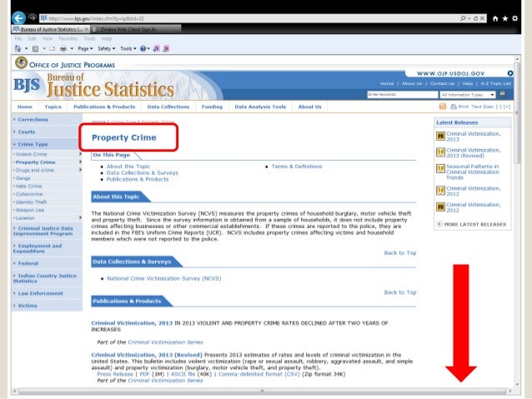
Task: Open the Cybercrime sidebar link
Action: point(29,194)
